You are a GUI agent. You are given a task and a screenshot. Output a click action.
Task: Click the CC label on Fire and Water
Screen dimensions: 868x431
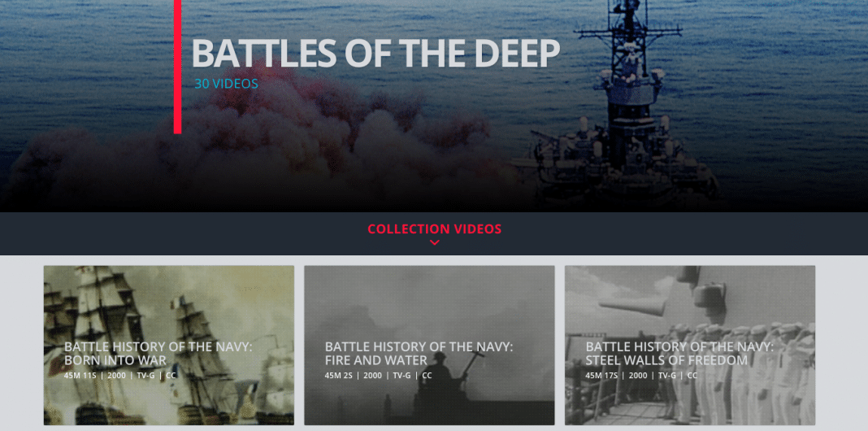pyautogui.click(x=427, y=376)
